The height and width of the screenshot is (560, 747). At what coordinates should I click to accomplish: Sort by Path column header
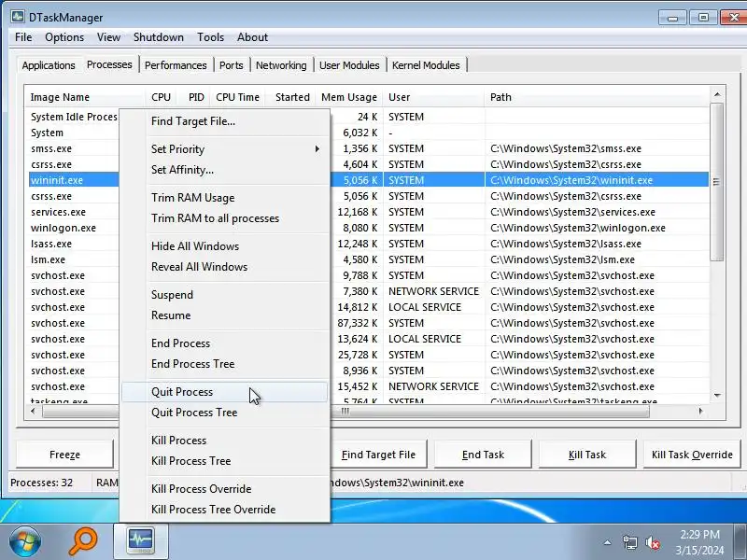597,97
